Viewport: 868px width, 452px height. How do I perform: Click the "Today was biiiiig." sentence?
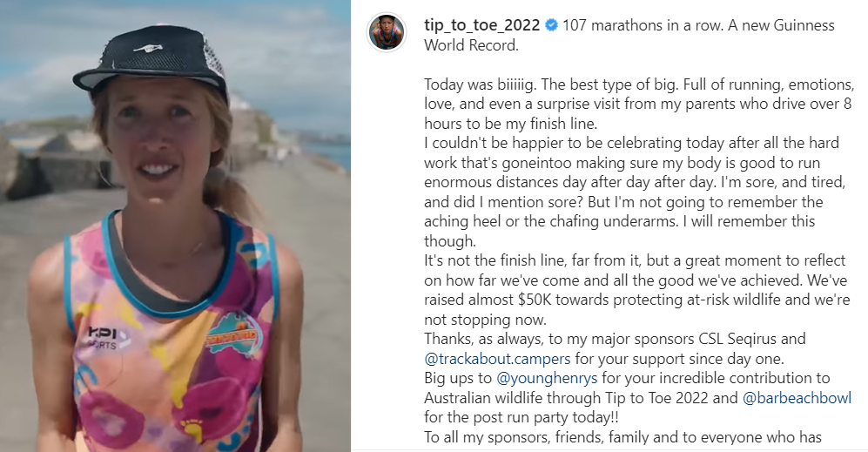click(x=482, y=84)
